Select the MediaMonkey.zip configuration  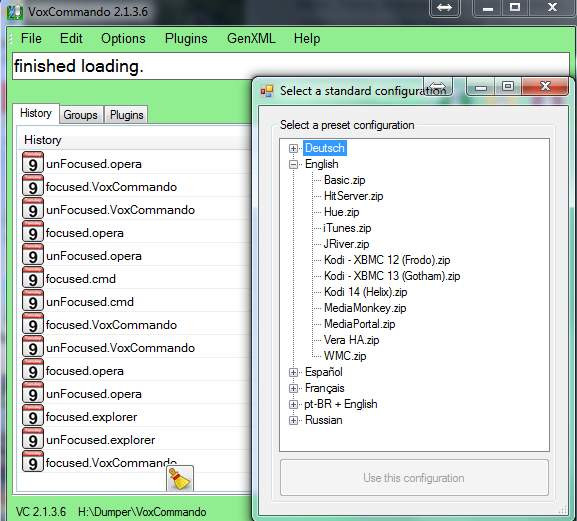(x=365, y=308)
